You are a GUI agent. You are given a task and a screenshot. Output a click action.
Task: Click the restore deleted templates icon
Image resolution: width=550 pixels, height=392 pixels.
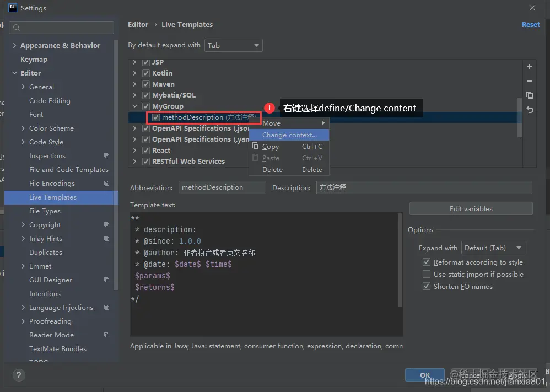coord(530,110)
